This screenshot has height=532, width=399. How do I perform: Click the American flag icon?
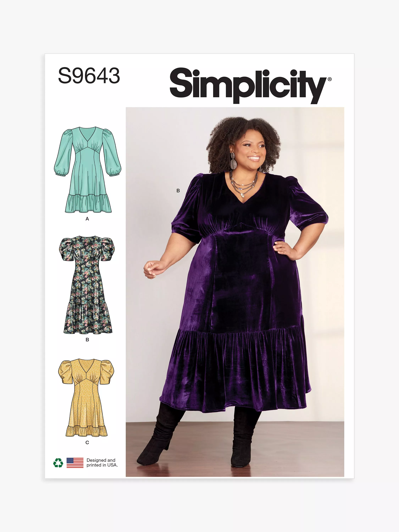75,463
